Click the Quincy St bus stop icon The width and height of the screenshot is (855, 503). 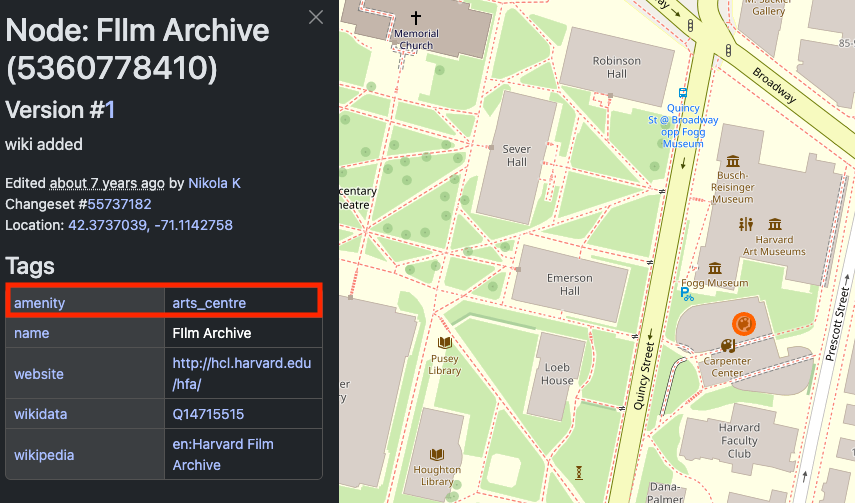click(683, 93)
